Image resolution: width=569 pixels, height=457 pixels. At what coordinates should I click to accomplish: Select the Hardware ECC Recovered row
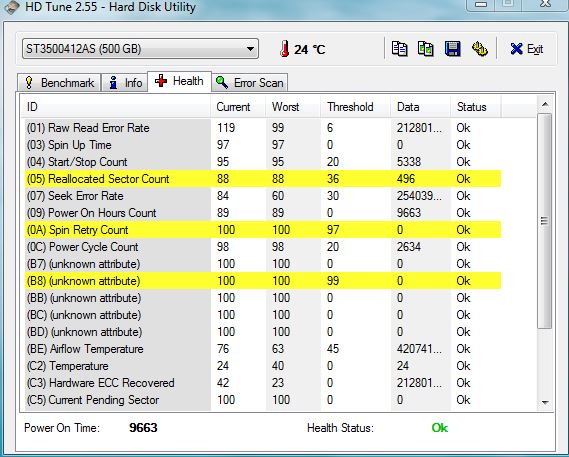(x=263, y=383)
